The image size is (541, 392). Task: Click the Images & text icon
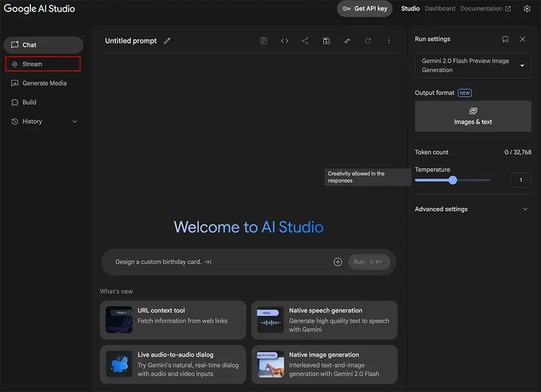(x=473, y=111)
